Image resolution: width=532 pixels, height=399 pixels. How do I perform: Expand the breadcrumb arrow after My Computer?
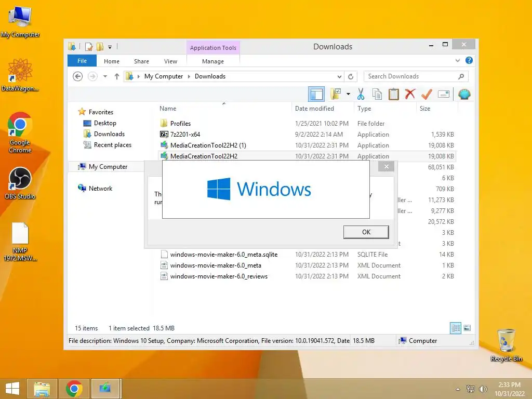(189, 76)
